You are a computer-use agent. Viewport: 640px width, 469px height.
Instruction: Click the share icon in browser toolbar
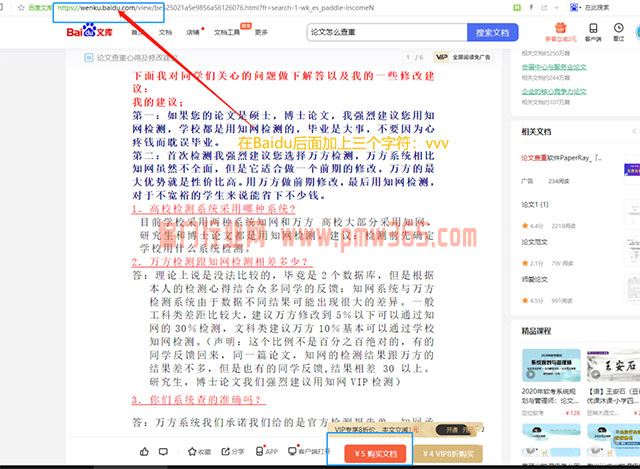544,7
